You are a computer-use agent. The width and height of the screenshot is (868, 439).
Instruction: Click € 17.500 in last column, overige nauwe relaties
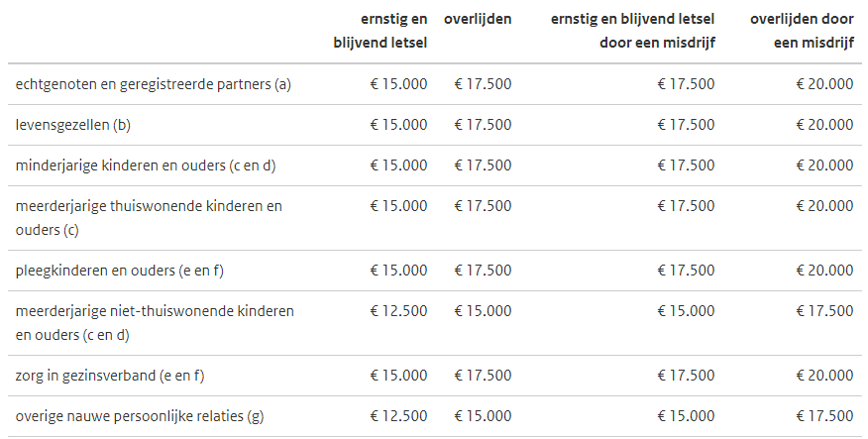(824, 416)
